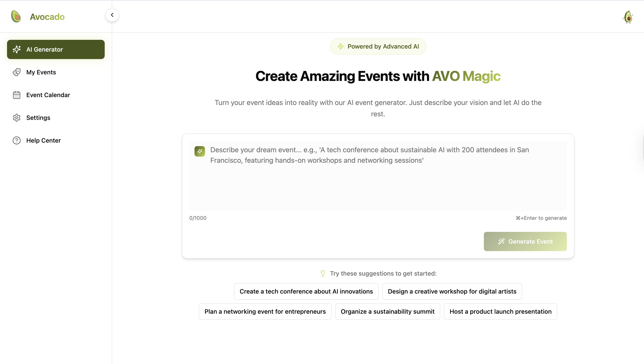644x364 pixels.
Task: Open the Help Center page
Action: 44,140
